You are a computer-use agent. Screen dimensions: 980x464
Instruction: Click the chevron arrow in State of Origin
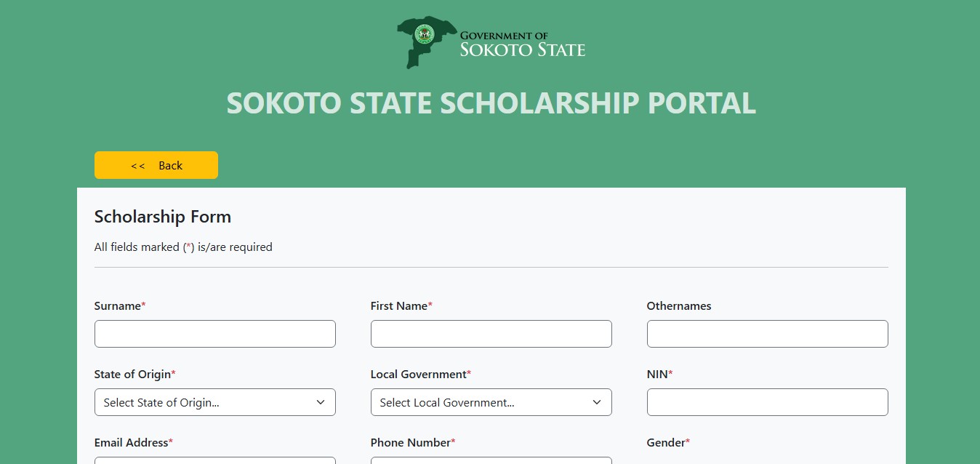321,402
